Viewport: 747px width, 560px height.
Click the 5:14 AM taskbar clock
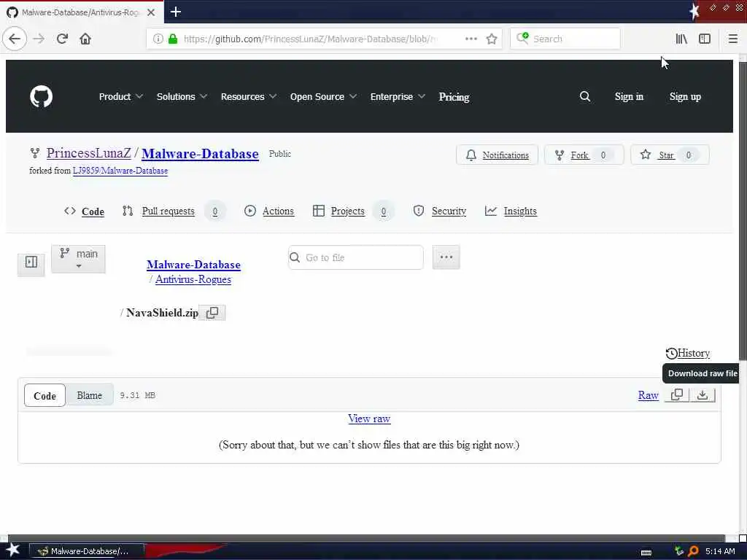(x=720, y=551)
